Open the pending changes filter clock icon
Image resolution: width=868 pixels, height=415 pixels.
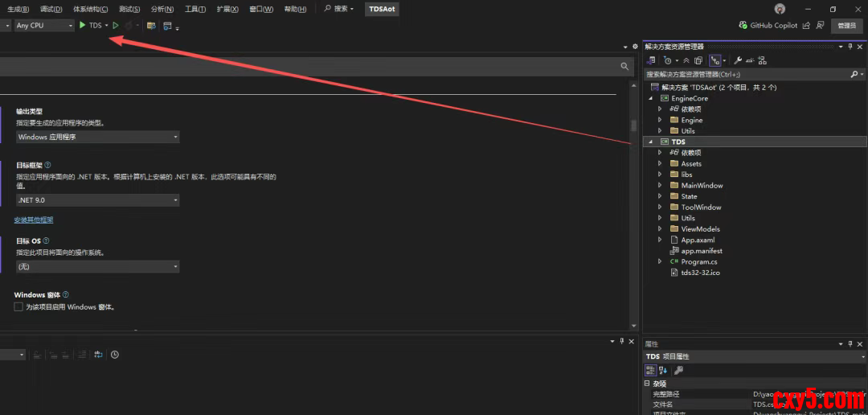(x=667, y=60)
